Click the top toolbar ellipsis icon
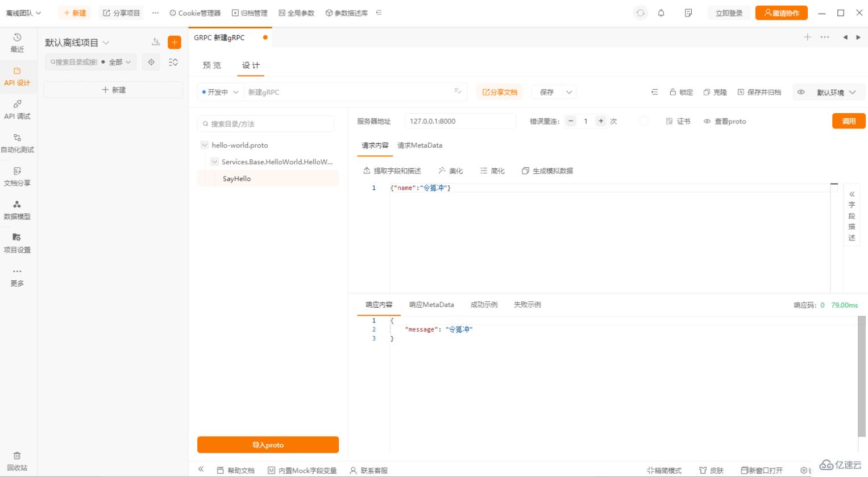This screenshot has width=868, height=477. tap(155, 13)
